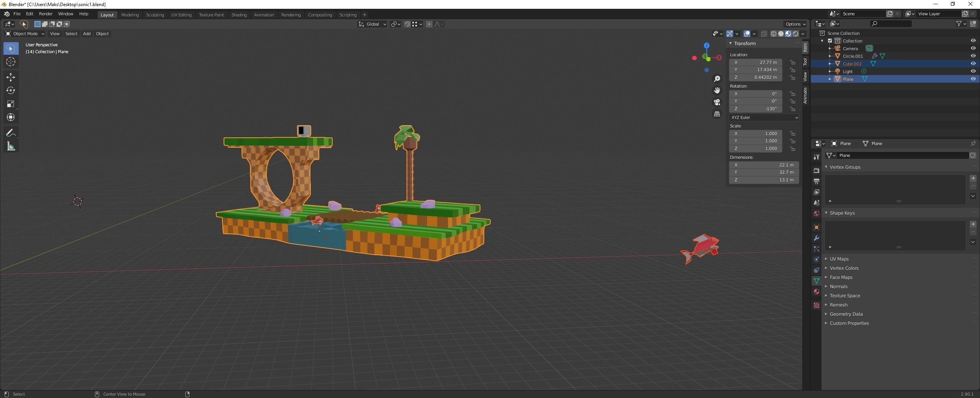Viewport: 980px width, 398px height.
Task: Open the Object Mode dropdown
Action: (25, 34)
